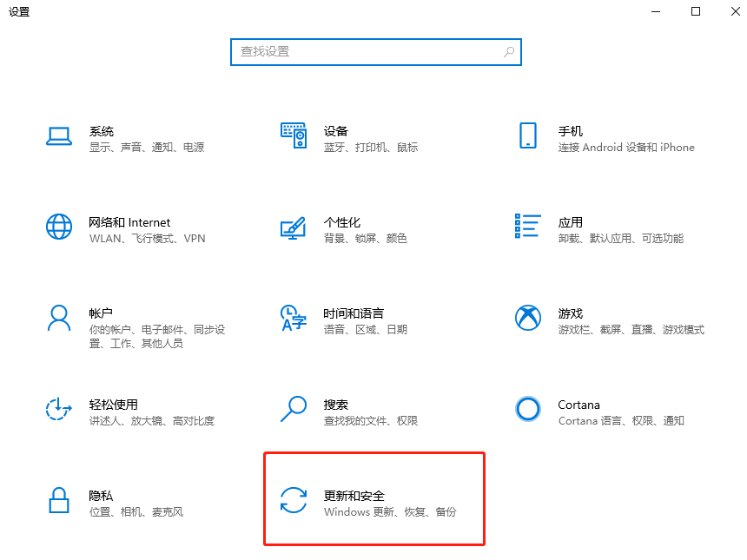747x560 pixels.
Task: Open 搜索 via the magnifying glass icon
Action: point(294,409)
